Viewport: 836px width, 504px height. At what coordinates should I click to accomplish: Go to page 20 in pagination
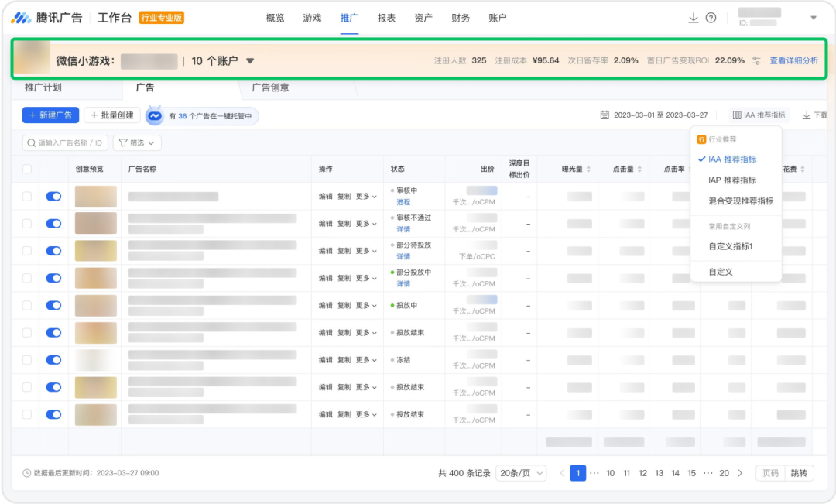coord(724,473)
